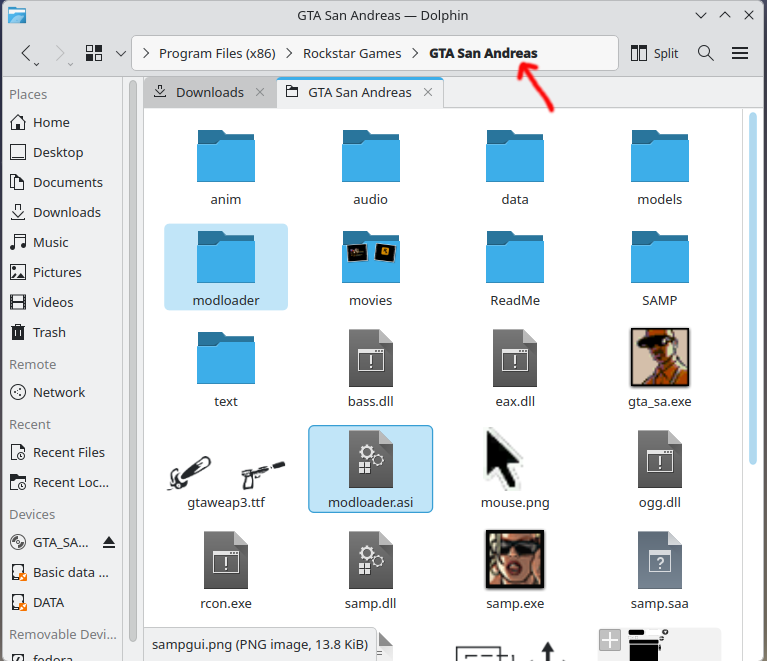Toggle Split view
The height and width of the screenshot is (661, 767).
pyautogui.click(x=654, y=53)
